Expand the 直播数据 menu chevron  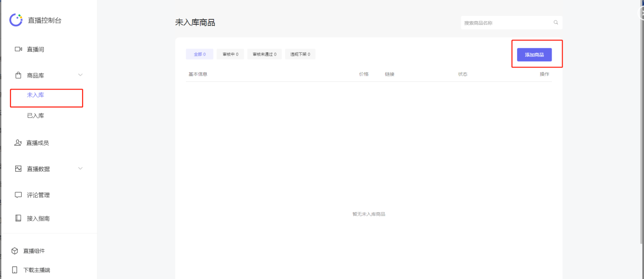pos(80,168)
